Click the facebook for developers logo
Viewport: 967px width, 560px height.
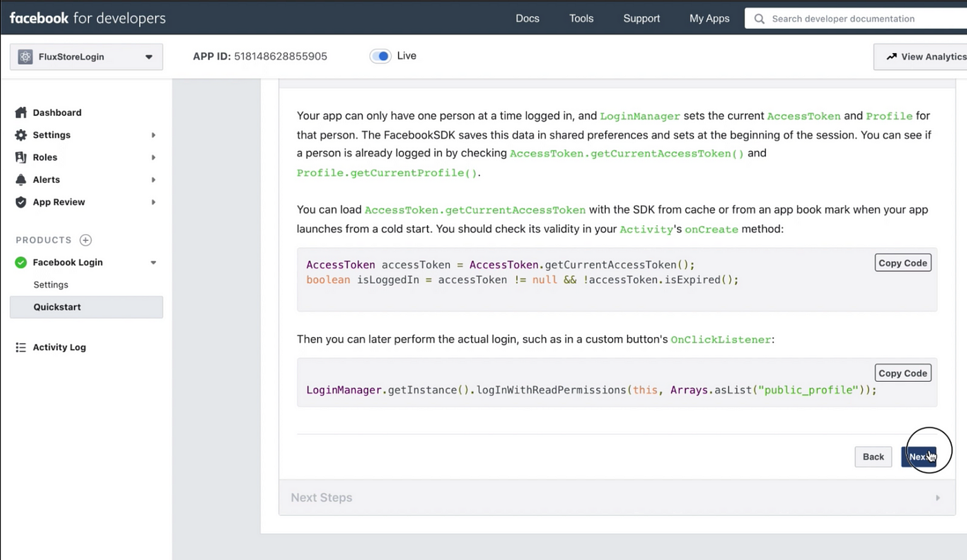tap(88, 18)
